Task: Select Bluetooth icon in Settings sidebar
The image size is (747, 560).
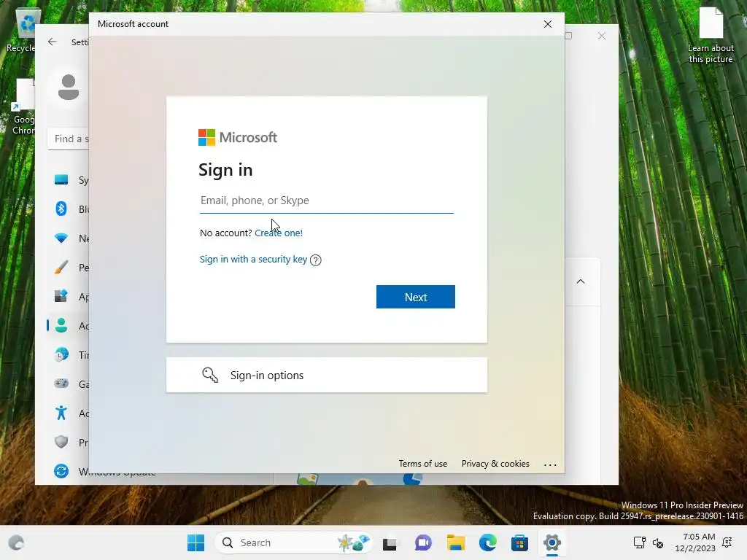Action: [x=61, y=209]
